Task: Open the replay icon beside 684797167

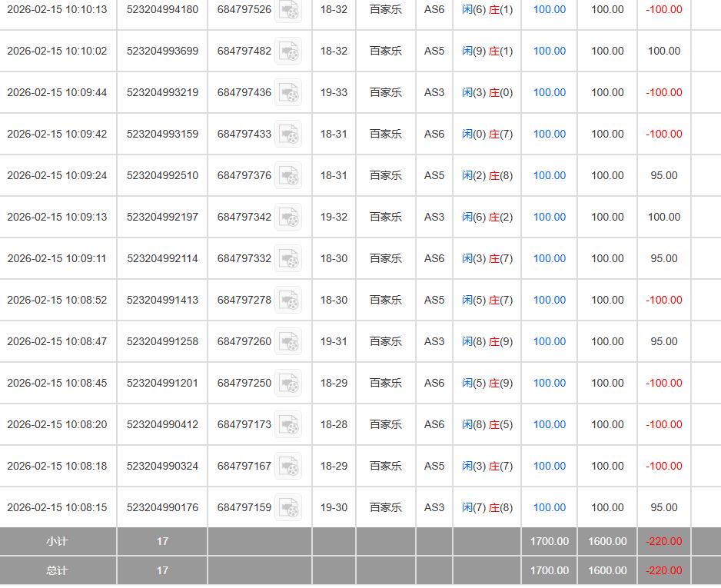Action: [288, 467]
